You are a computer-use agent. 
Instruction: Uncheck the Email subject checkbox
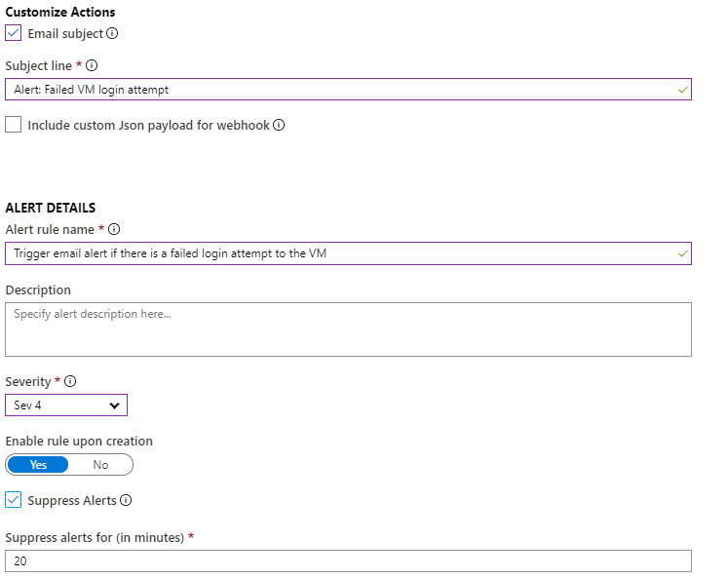click(x=14, y=33)
